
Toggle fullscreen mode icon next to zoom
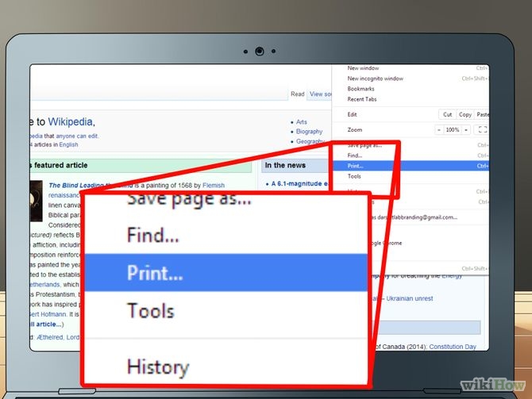482,129
